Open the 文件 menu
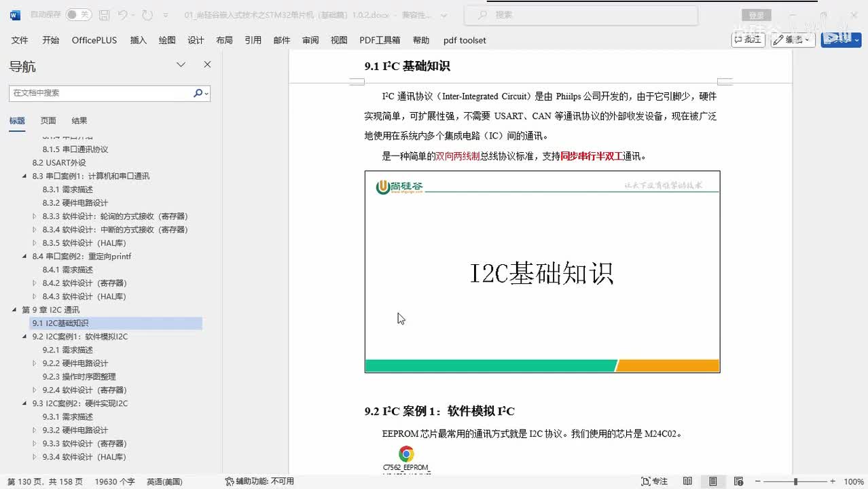The height and width of the screenshot is (489, 868). click(20, 40)
